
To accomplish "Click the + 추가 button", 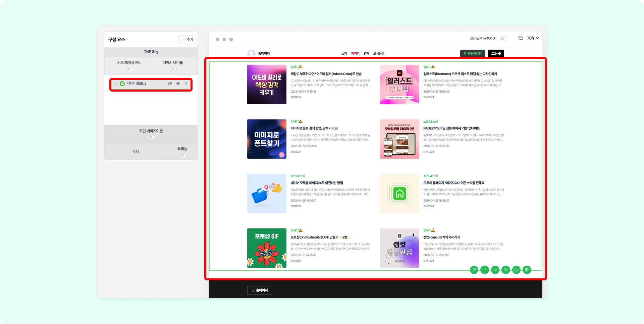I will 187,40.
